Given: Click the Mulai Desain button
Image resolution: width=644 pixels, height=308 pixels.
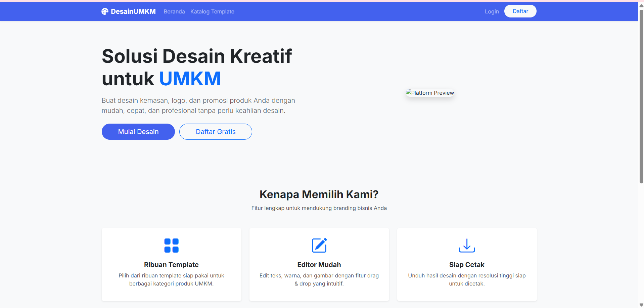Looking at the screenshot, I should point(138,131).
